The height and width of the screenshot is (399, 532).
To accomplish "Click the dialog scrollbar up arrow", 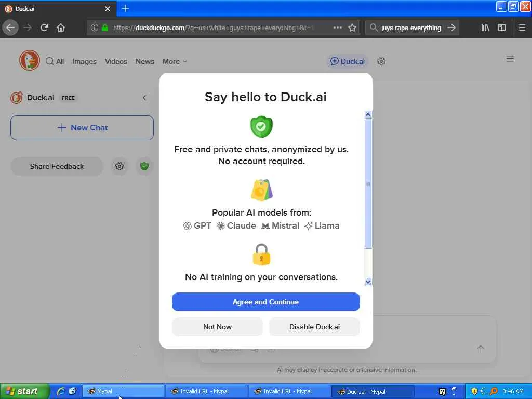I will [368, 114].
